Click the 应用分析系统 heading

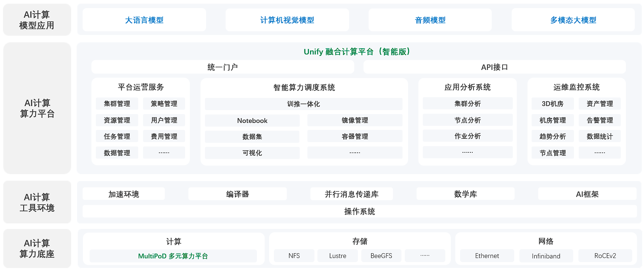pos(467,87)
